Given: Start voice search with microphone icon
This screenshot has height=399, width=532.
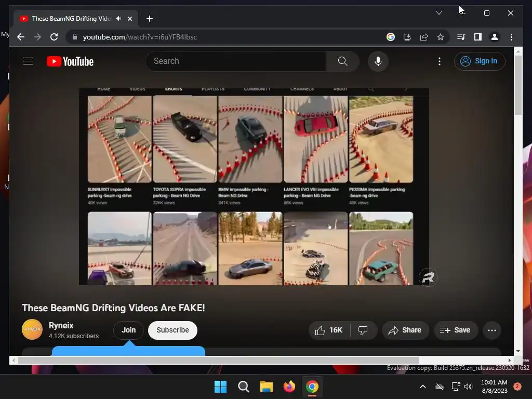Looking at the screenshot, I should [x=378, y=61].
